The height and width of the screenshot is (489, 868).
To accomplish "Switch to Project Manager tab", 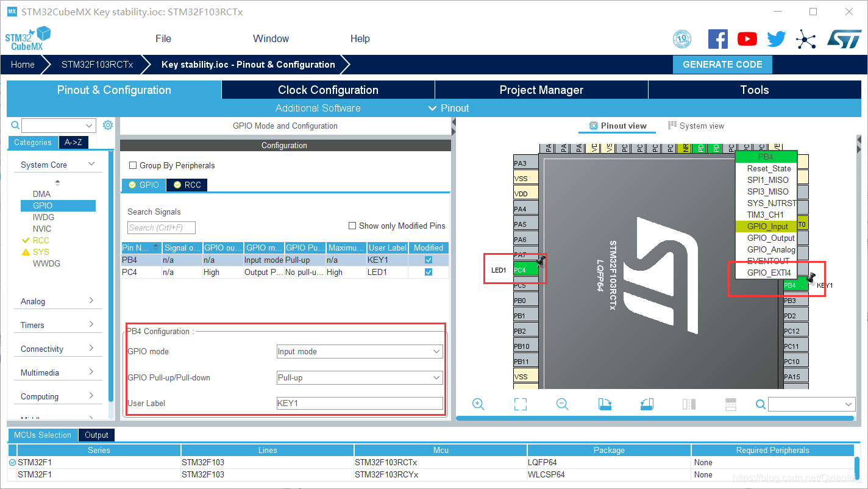I will pos(541,90).
